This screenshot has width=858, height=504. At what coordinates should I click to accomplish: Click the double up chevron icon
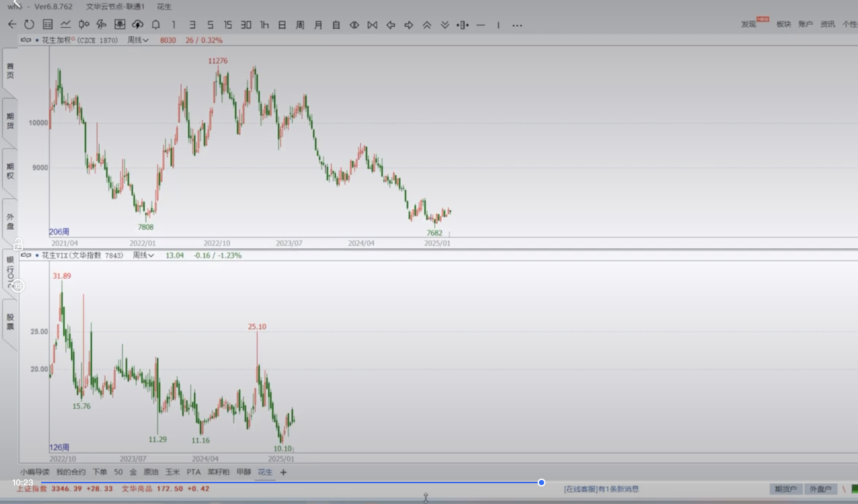coord(427,25)
